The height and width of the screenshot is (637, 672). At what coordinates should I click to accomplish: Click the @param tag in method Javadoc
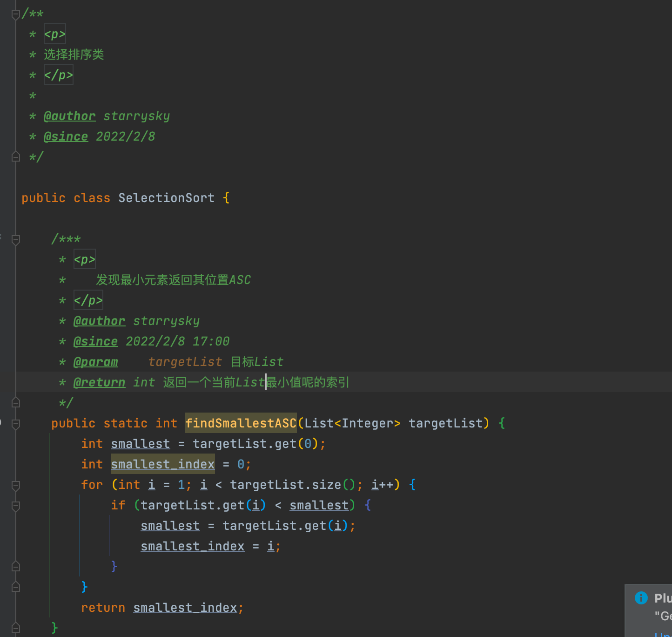95,362
